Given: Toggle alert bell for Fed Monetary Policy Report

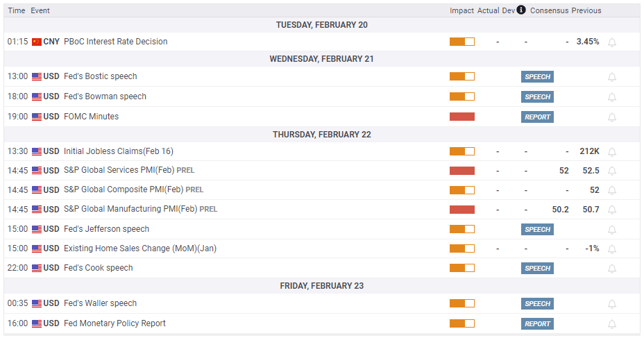Looking at the screenshot, I should tap(612, 324).
